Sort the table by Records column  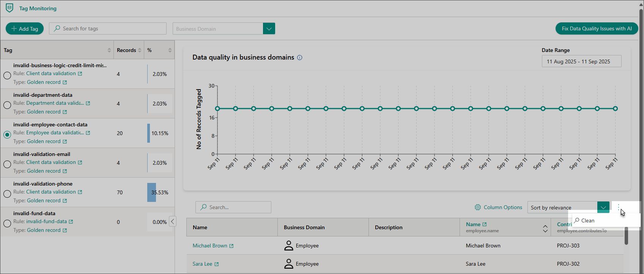[140, 50]
